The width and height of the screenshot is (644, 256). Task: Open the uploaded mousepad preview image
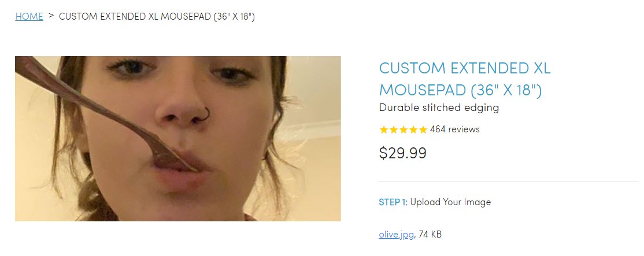177,139
